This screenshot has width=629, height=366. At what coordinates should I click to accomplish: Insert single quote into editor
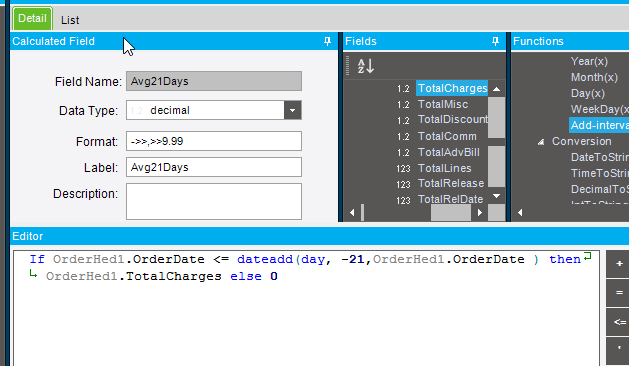tap(618, 350)
